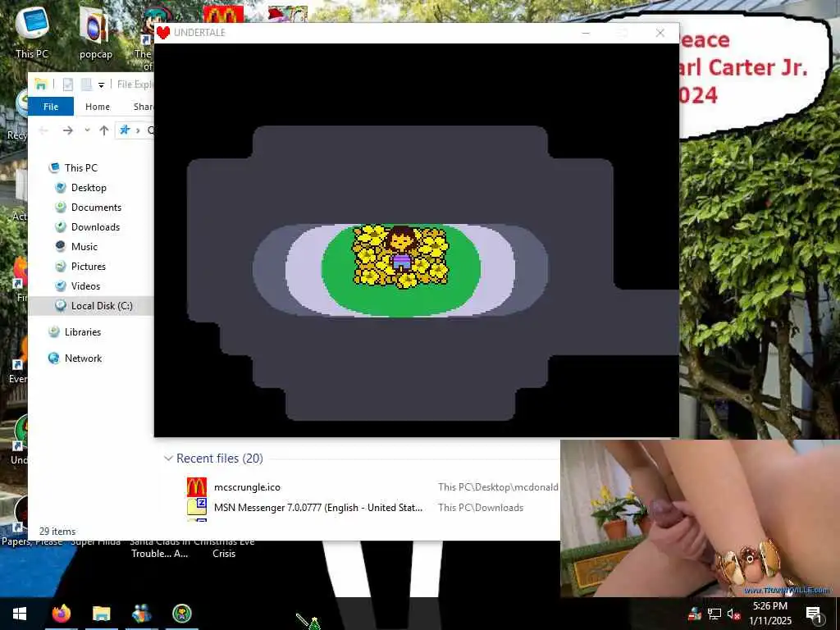Click the Music note icon in navigation tree

coord(61,246)
